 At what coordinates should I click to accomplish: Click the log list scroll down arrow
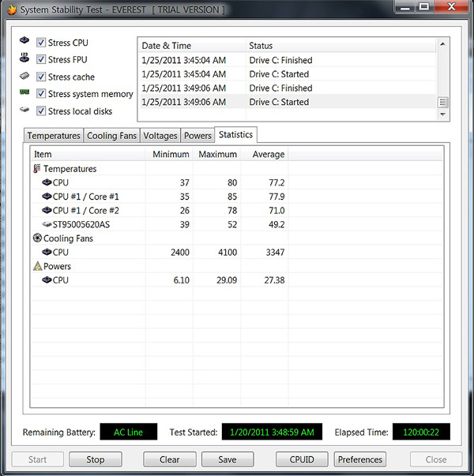(442, 114)
